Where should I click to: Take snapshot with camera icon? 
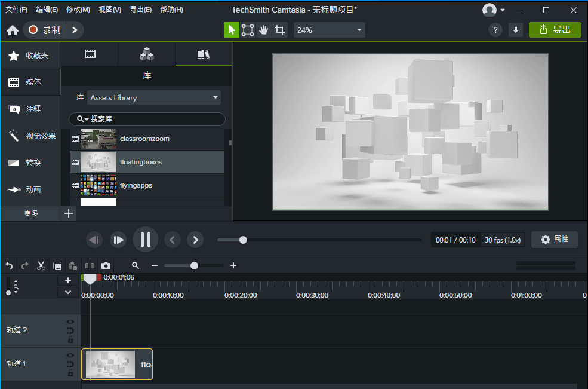106,265
